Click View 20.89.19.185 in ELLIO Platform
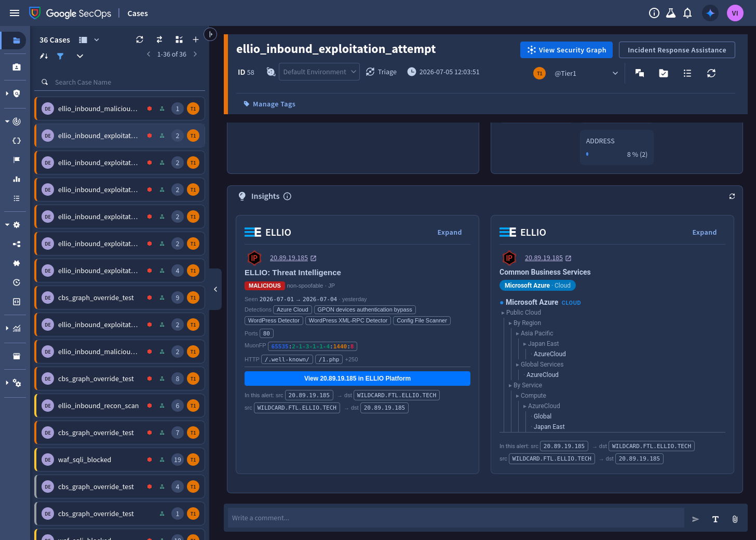 [x=357, y=379]
